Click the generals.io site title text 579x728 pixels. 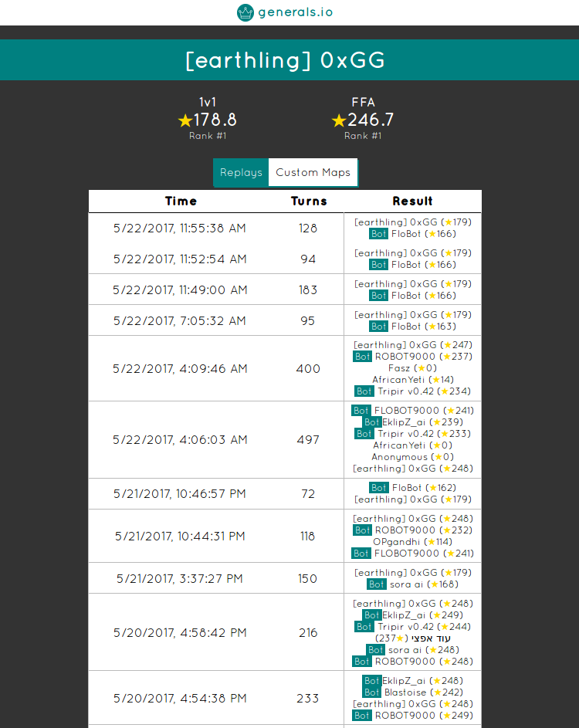click(x=296, y=12)
